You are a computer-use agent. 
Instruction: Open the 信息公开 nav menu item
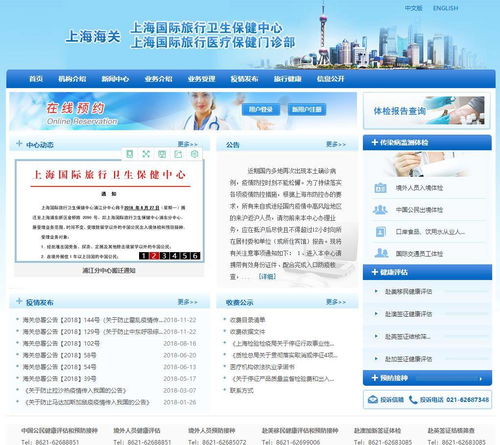pos(330,79)
